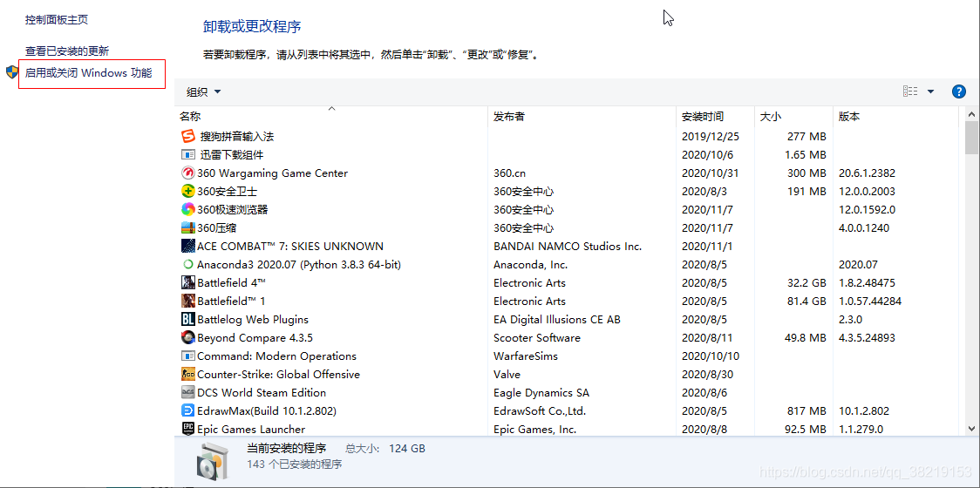
Task: Click the Counter-Strike Global Offensive icon
Action: pyautogui.click(x=188, y=375)
